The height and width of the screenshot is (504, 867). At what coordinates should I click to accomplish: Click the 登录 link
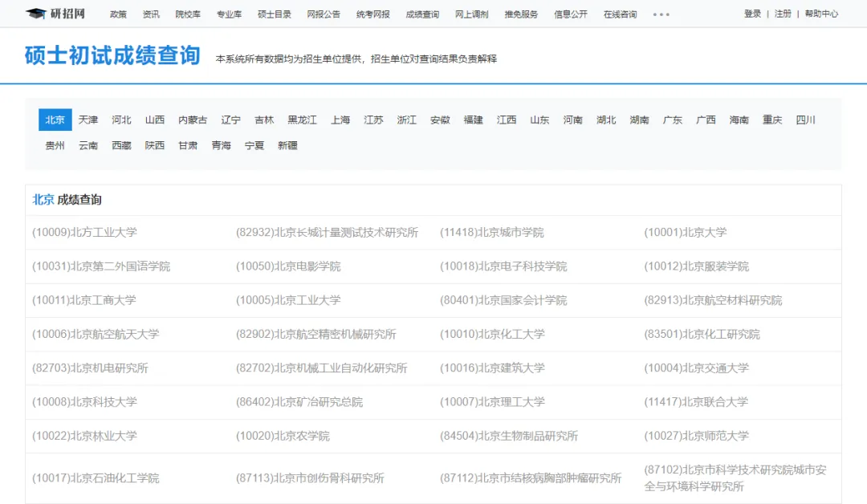coord(752,14)
